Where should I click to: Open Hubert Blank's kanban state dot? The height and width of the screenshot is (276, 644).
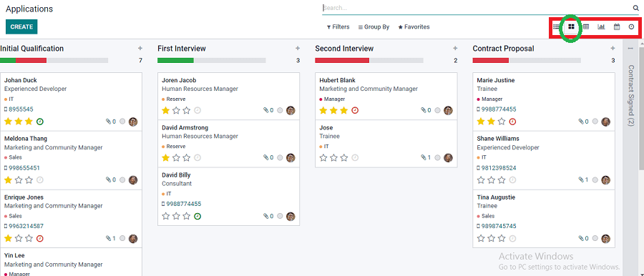pyautogui.click(x=437, y=111)
